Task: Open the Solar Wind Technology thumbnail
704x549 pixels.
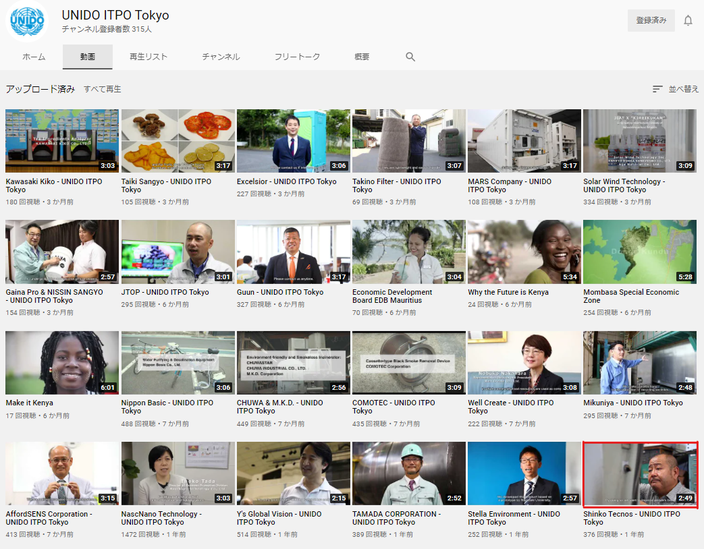Action: point(640,141)
